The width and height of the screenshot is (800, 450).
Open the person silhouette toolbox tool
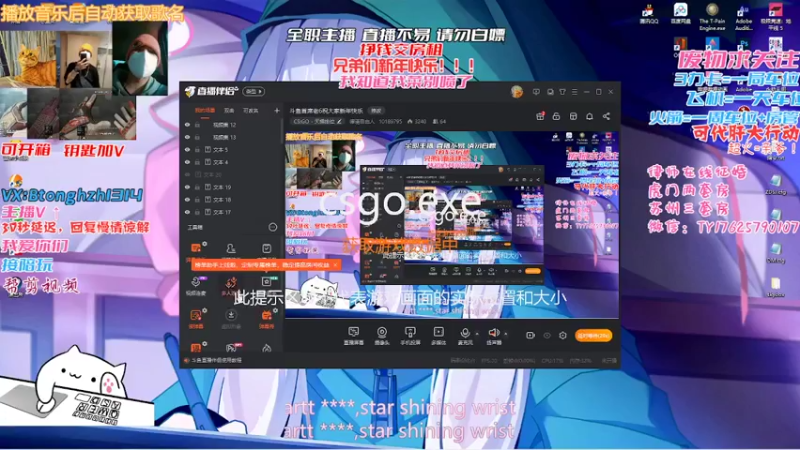231,248
